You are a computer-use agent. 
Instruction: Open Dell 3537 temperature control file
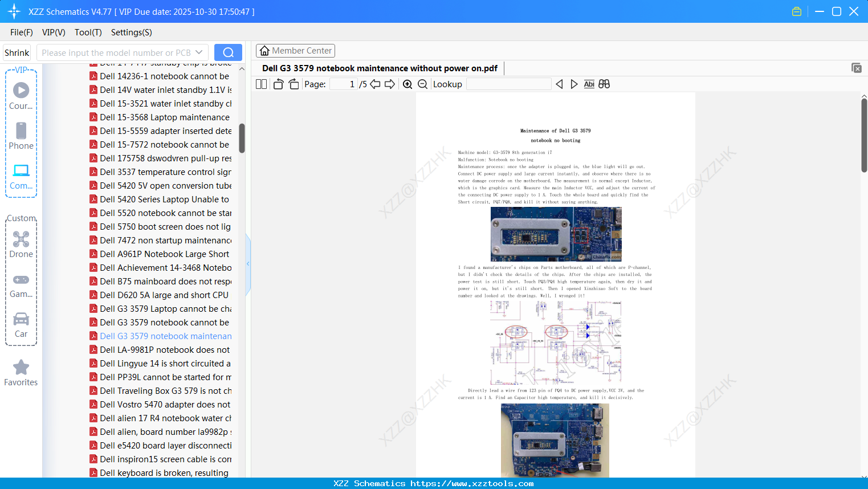coord(166,172)
